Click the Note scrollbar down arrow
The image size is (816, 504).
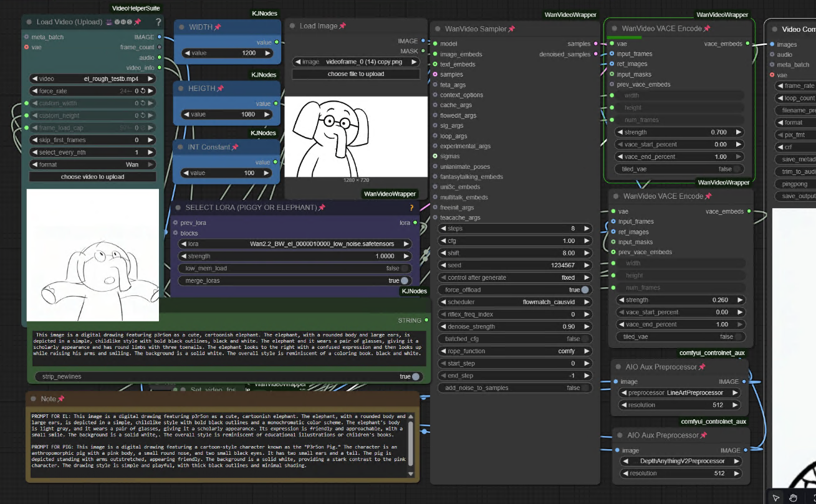tap(410, 475)
